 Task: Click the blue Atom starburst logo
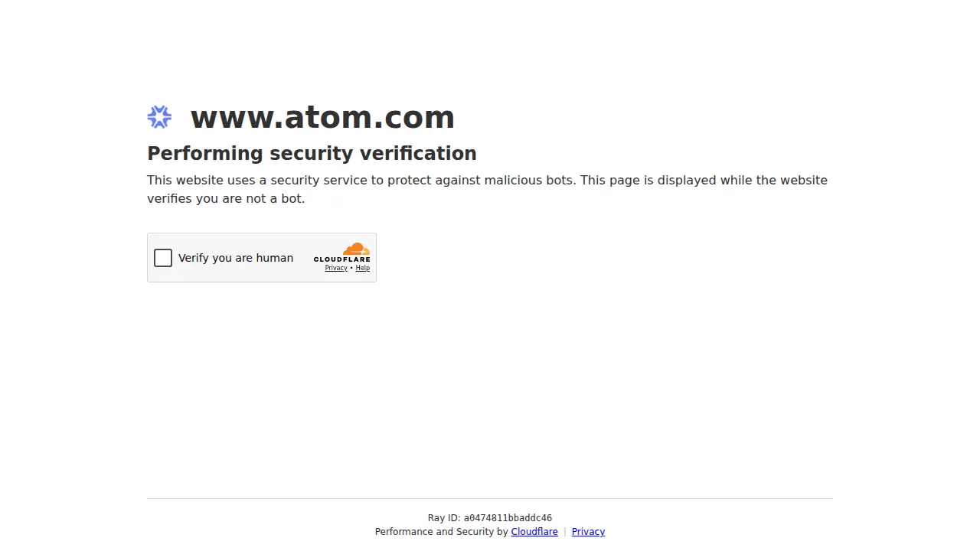click(159, 117)
